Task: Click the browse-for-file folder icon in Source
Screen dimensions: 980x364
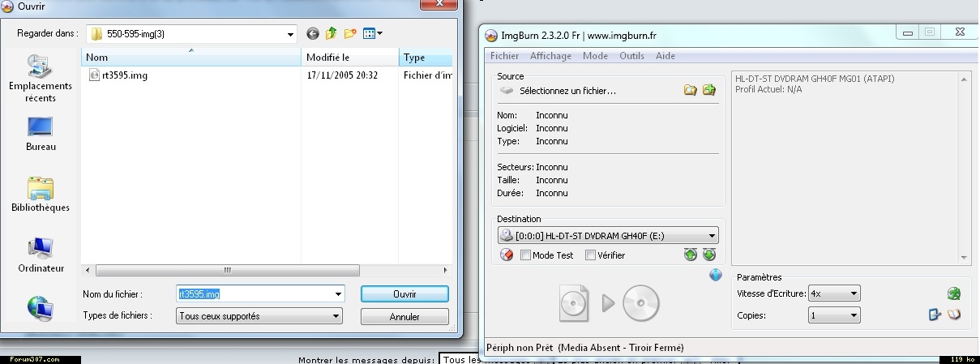Action: click(x=690, y=91)
